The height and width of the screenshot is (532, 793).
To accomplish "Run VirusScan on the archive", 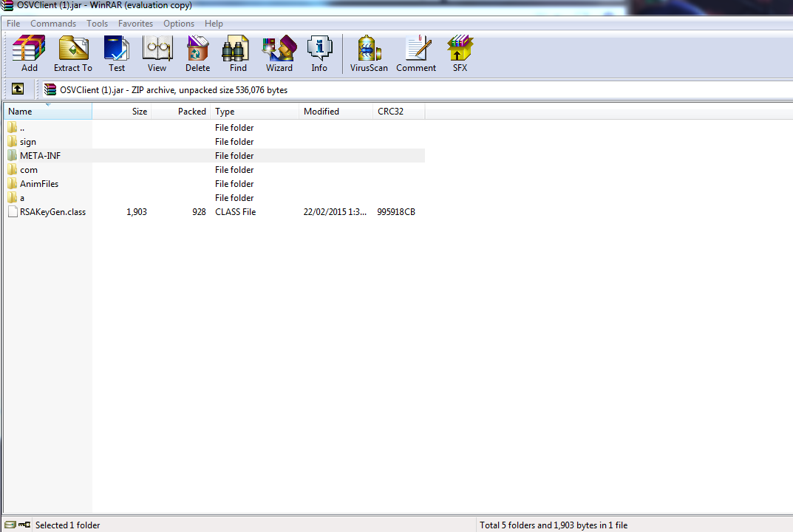I will [370, 48].
